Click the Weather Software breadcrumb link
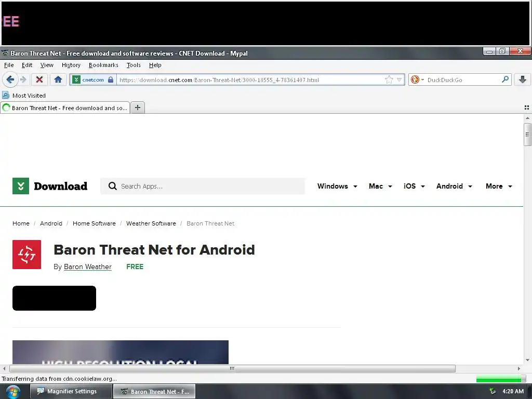This screenshot has width=532, height=399. (151, 223)
